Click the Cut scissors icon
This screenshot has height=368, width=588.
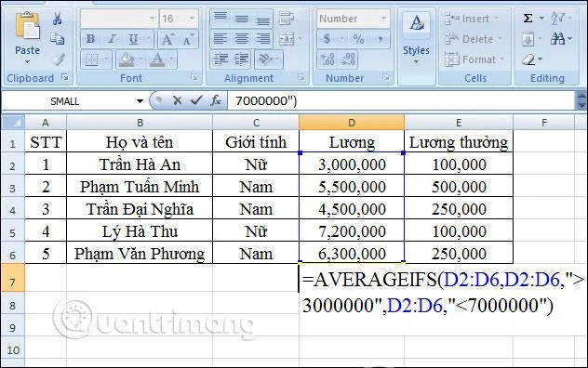[58, 19]
